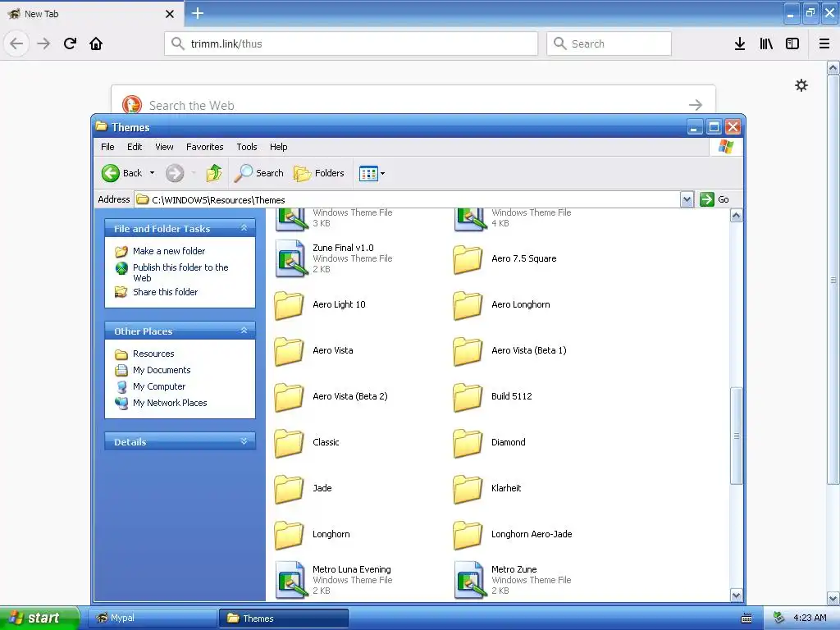Image resolution: width=840 pixels, height=630 pixels.
Task: Expand the Address bar dropdown list
Action: point(687,200)
